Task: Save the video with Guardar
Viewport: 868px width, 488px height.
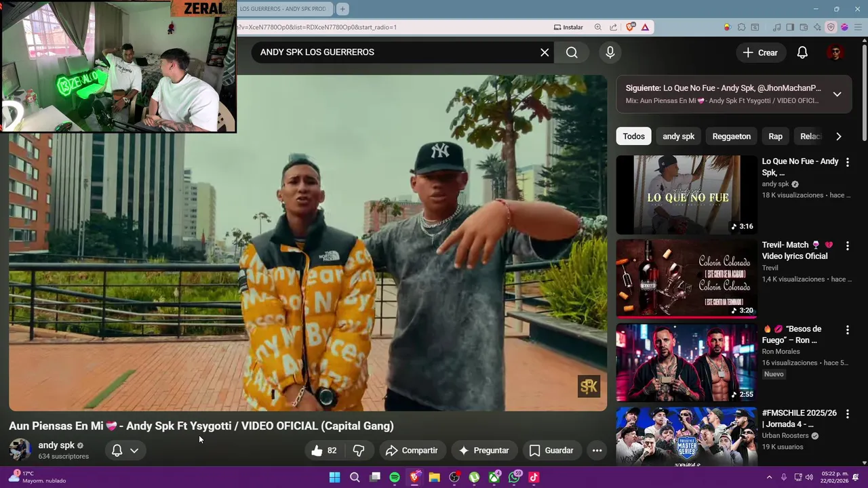Action: (551, 450)
